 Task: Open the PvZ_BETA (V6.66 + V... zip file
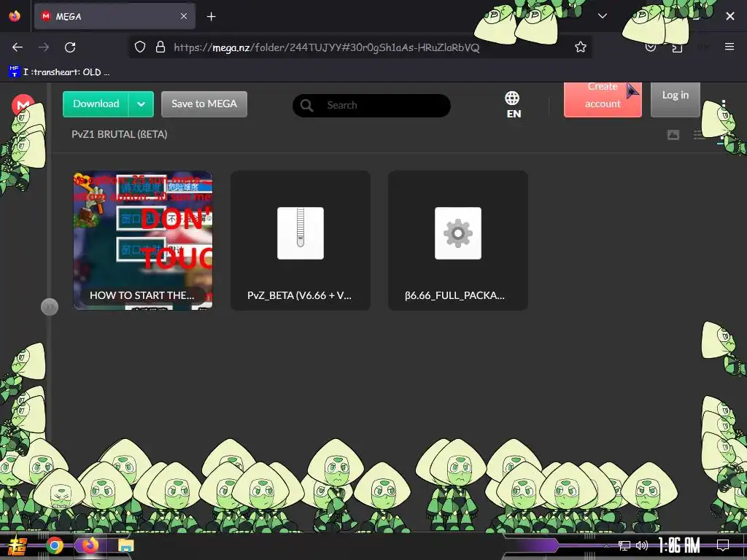(x=300, y=241)
